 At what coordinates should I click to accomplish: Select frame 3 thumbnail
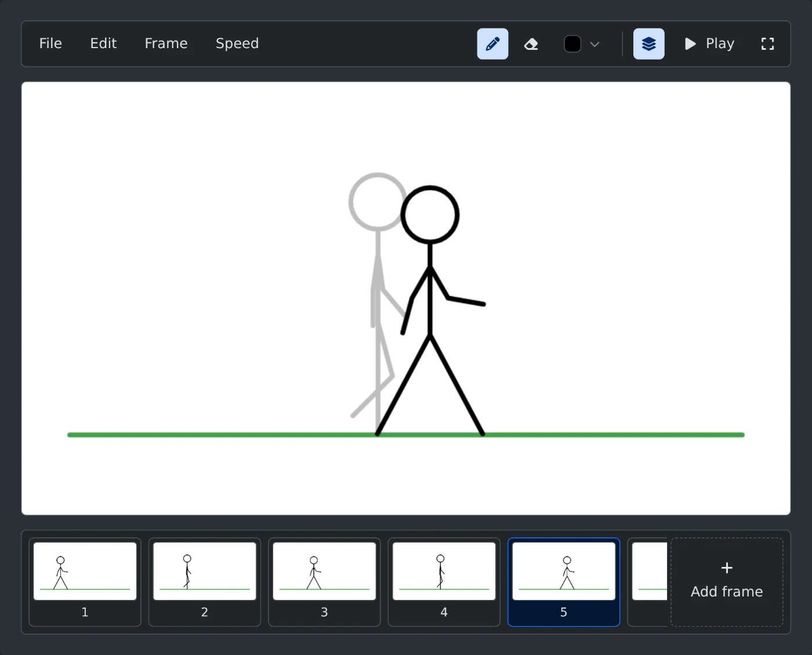click(x=324, y=582)
